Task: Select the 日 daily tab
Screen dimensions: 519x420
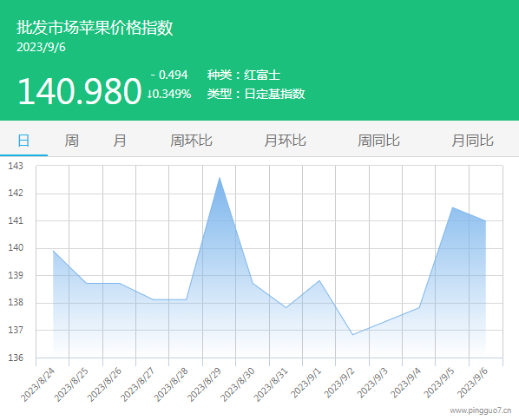Action: (23, 141)
